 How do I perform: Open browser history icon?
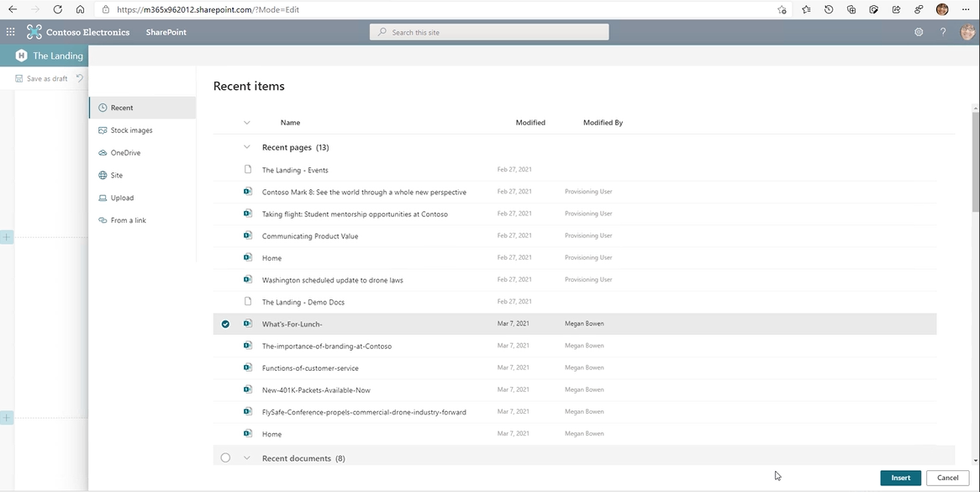tap(829, 9)
